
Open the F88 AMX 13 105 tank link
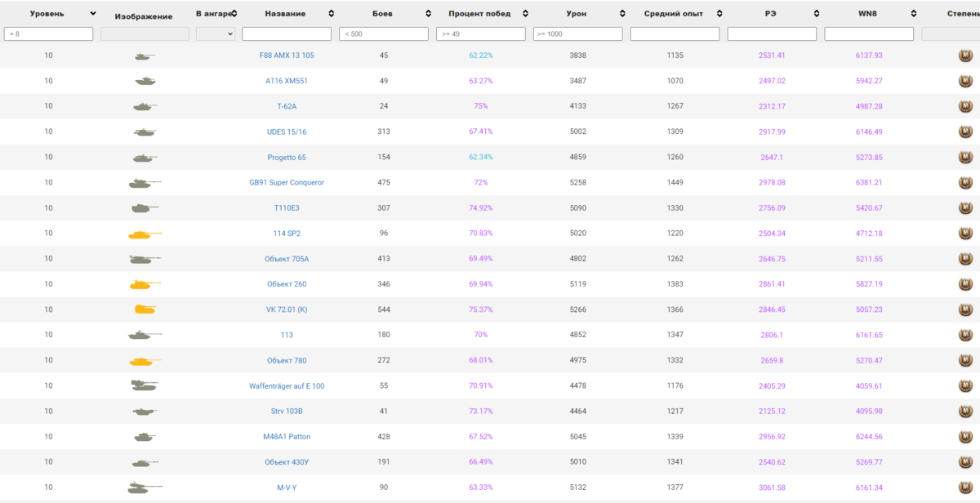[x=287, y=56]
